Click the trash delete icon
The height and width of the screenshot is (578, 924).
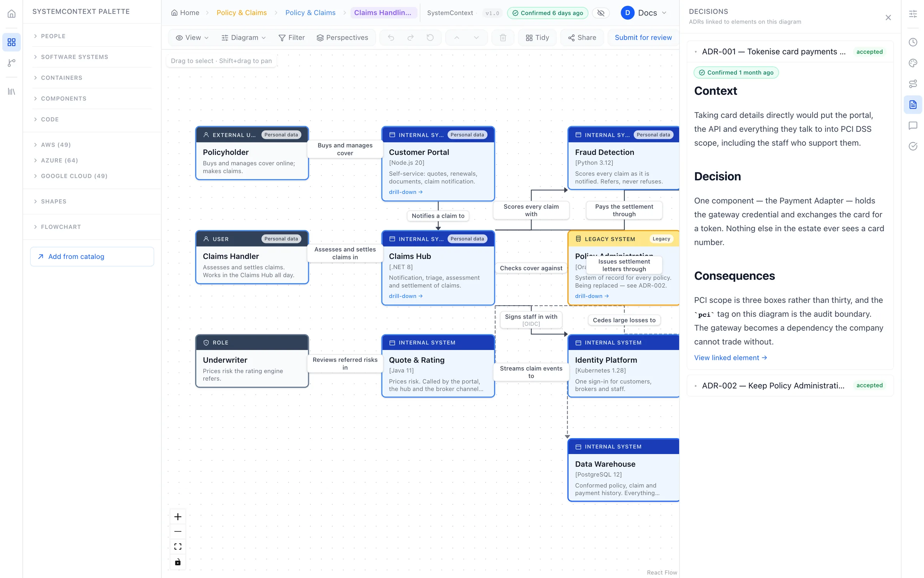tap(503, 37)
